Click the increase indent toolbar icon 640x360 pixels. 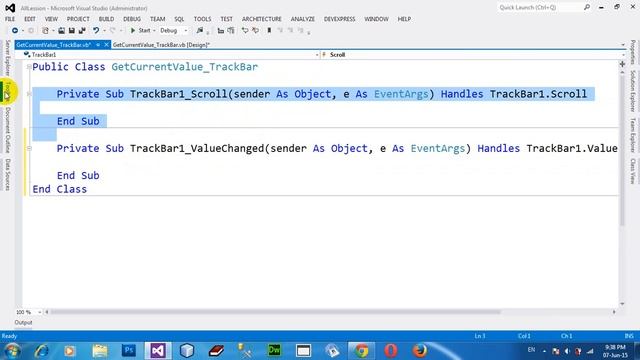(231, 31)
